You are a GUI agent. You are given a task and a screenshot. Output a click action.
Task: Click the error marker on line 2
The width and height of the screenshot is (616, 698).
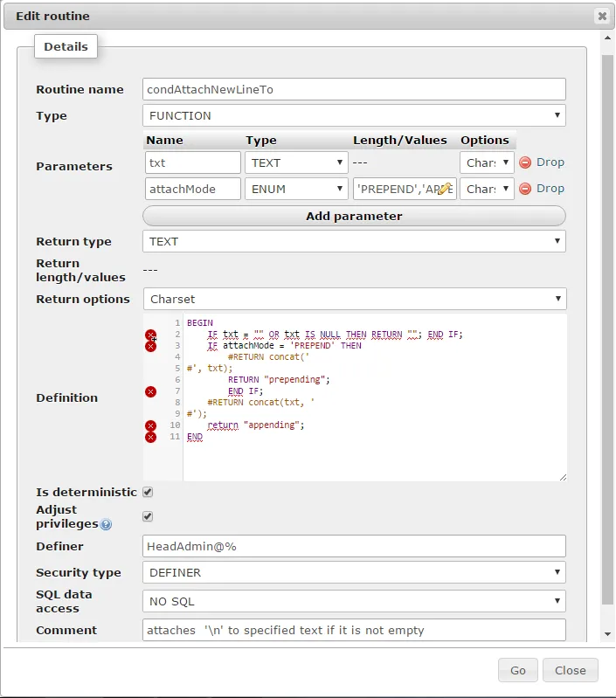tap(150, 335)
